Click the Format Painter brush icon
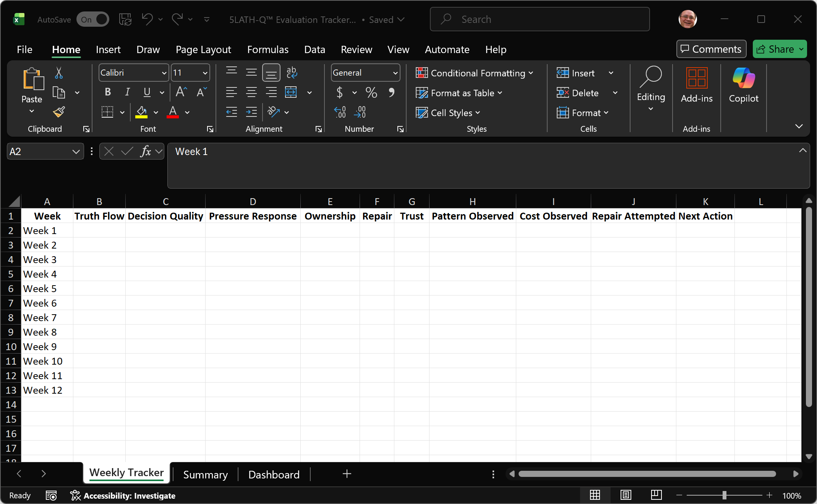This screenshot has height=504, width=817. click(59, 112)
